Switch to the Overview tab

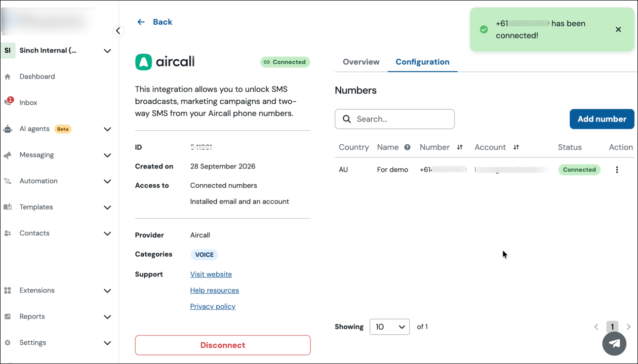pos(361,62)
